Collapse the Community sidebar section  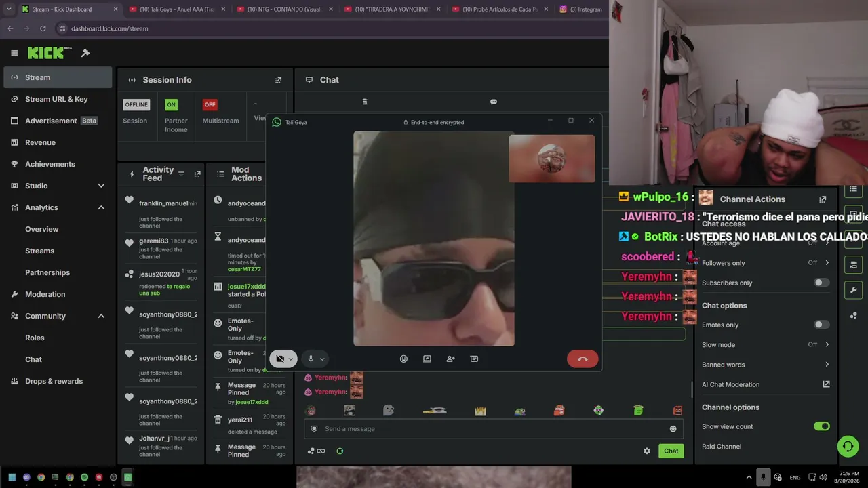click(x=101, y=316)
